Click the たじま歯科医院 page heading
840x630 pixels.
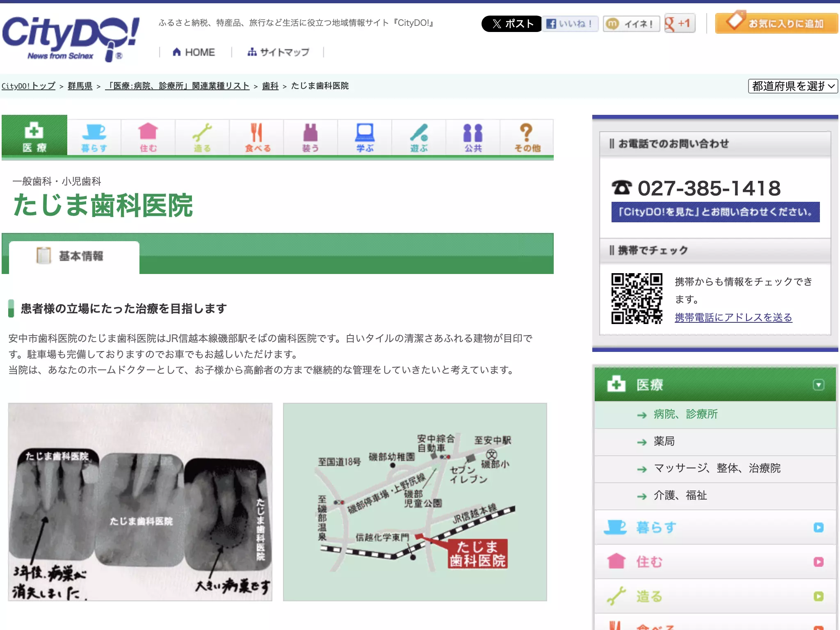[103, 205]
